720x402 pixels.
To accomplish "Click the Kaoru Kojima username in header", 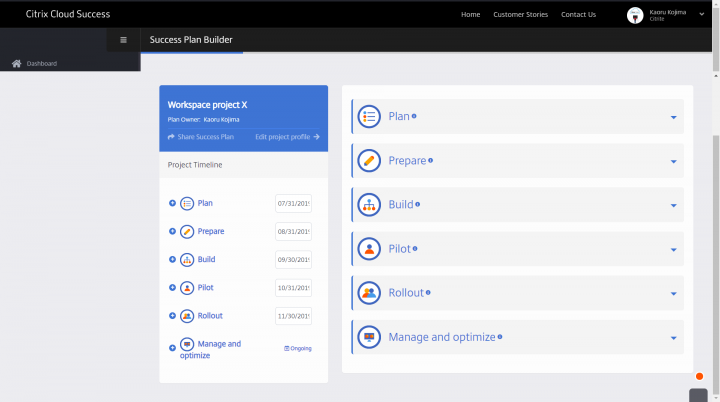I will click(x=668, y=12).
